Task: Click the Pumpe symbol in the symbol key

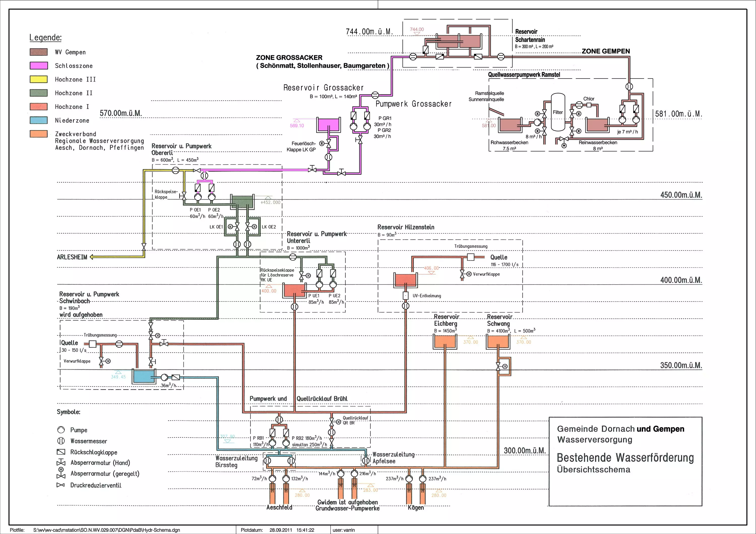Action: (61, 430)
